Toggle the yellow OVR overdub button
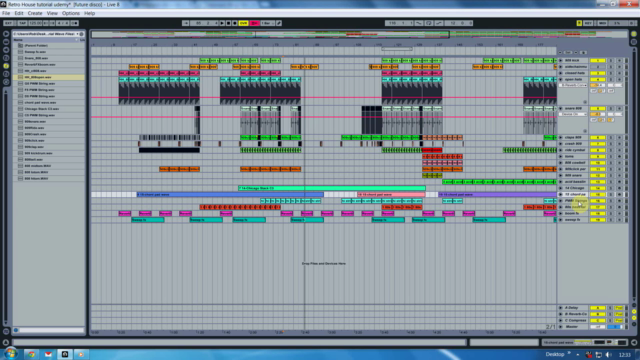Screen dimensions: 640x360 pyautogui.click(x=244, y=23)
